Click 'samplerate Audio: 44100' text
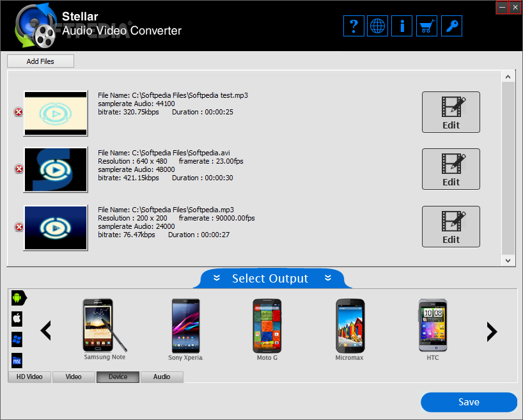 [136, 104]
